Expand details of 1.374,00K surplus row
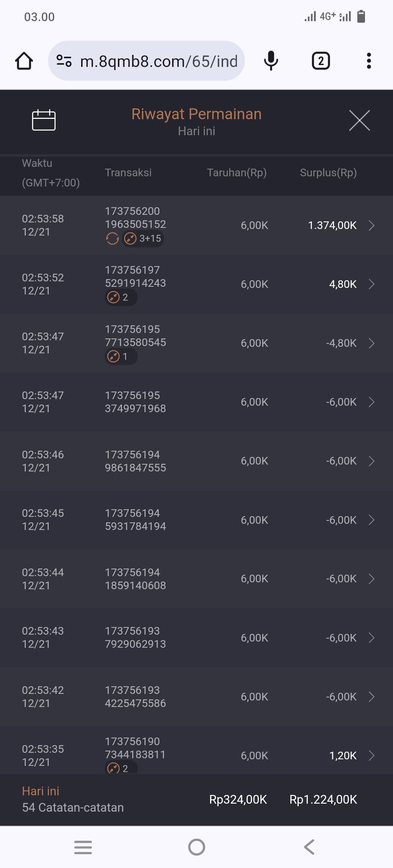Screen dimensions: 393x868 click(x=371, y=225)
